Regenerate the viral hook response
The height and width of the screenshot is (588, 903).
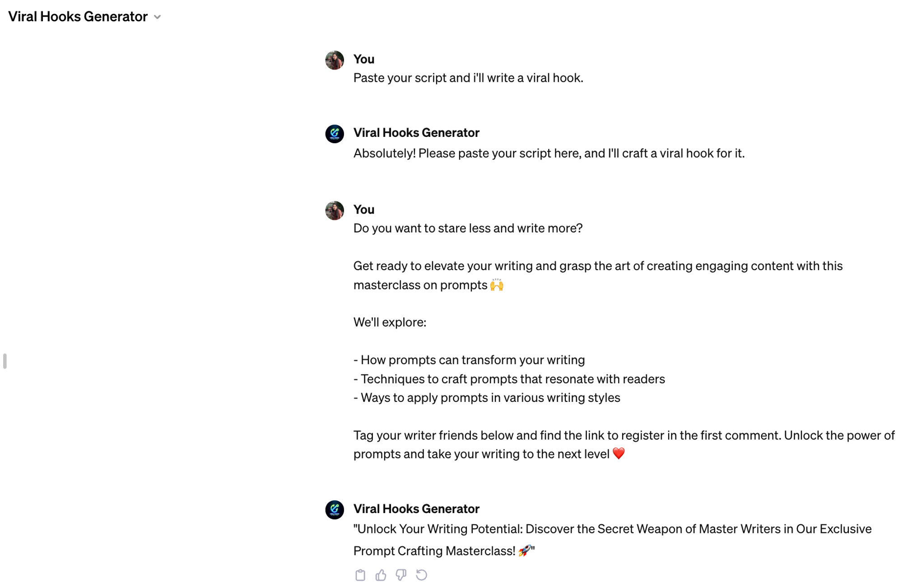pos(421,575)
